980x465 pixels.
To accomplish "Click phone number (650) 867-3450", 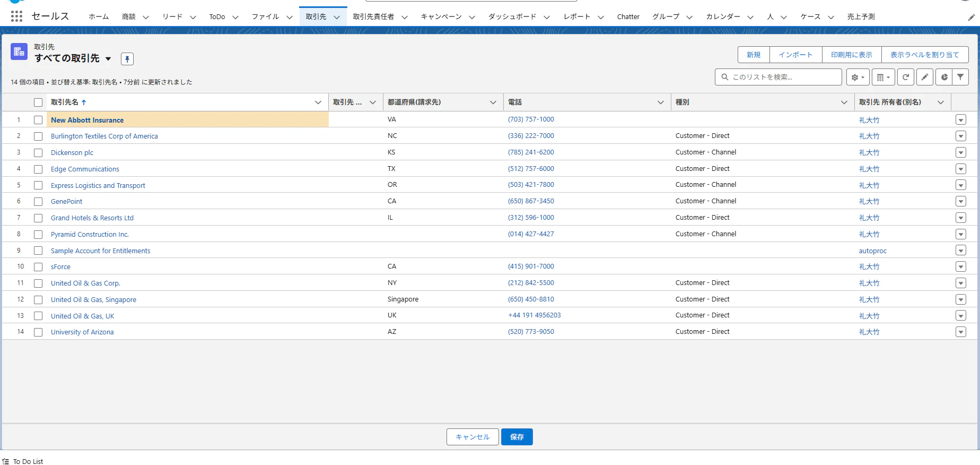I will click(531, 201).
